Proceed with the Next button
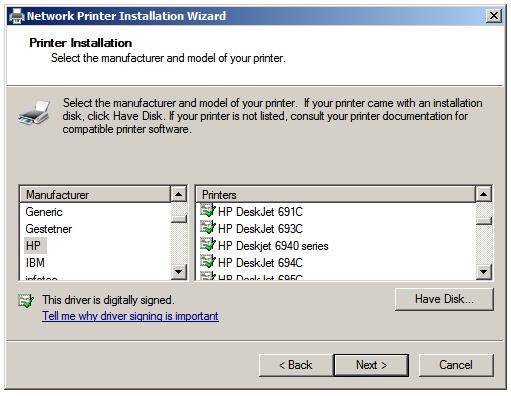Screen dimensions: 511x396 coord(371,365)
